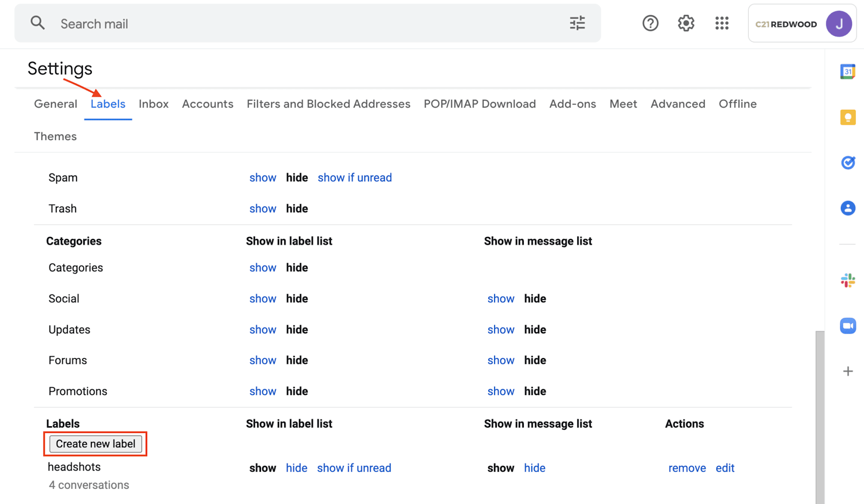
Task: Open search options filter icon
Action: click(x=577, y=23)
